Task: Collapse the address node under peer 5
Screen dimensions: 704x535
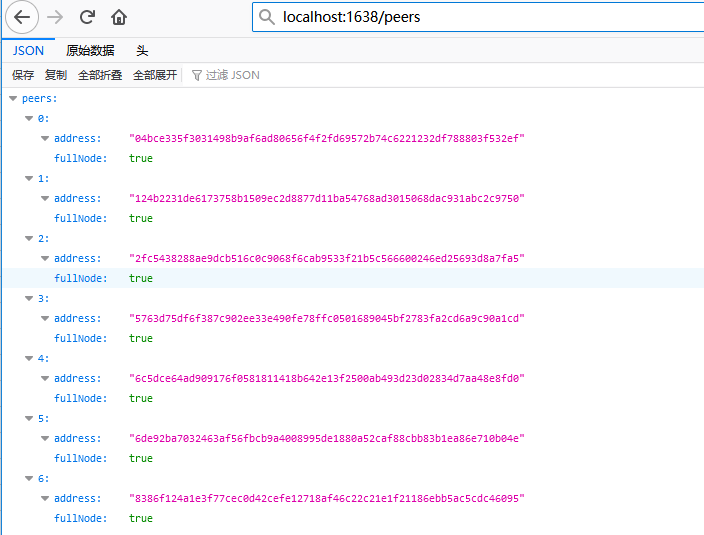Action: click(x=45, y=438)
